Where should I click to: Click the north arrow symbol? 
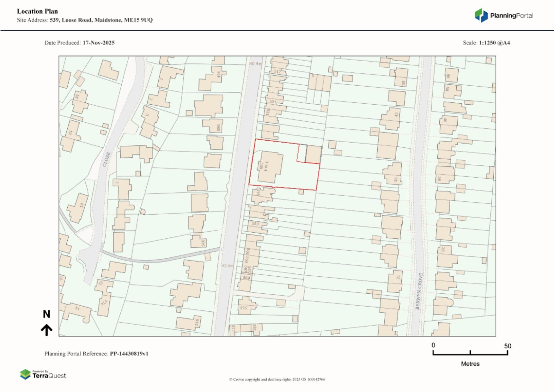[46, 330]
